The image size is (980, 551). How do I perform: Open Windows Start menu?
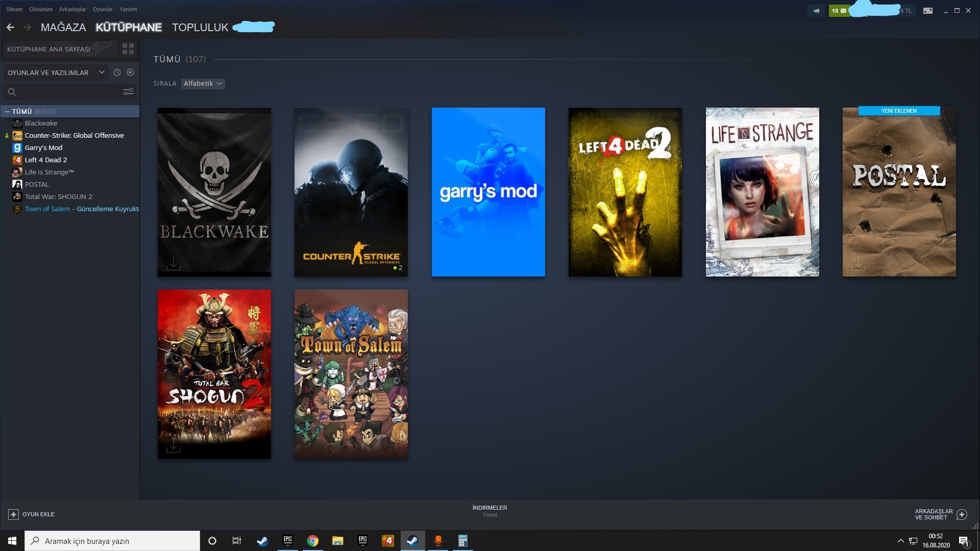click(x=12, y=541)
